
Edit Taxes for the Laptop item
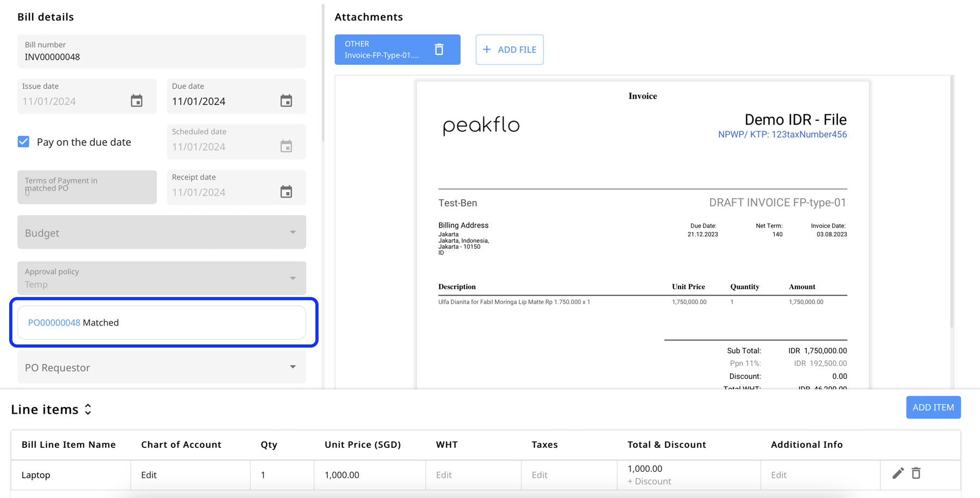click(539, 475)
